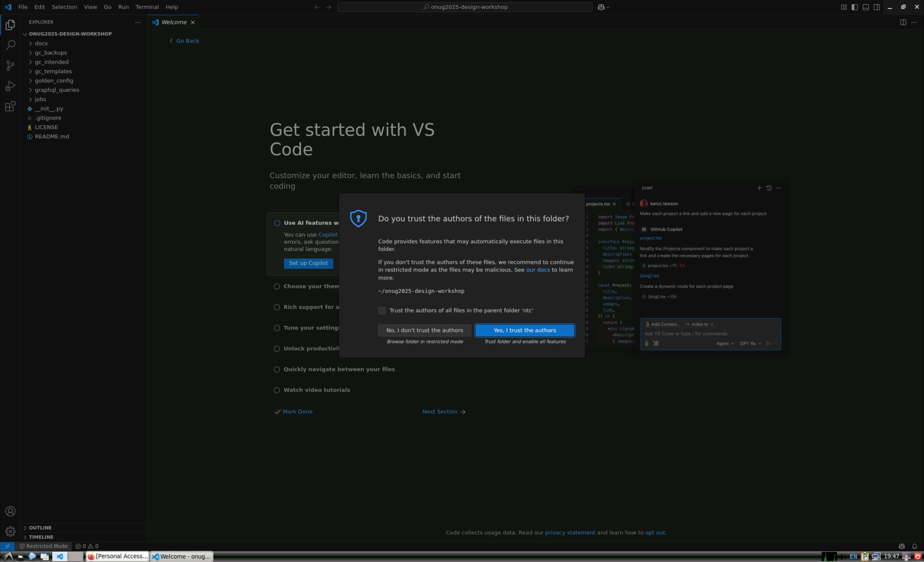Image resolution: width=924 pixels, height=562 pixels.
Task: Open Source Control view icon
Action: tap(11, 66)
